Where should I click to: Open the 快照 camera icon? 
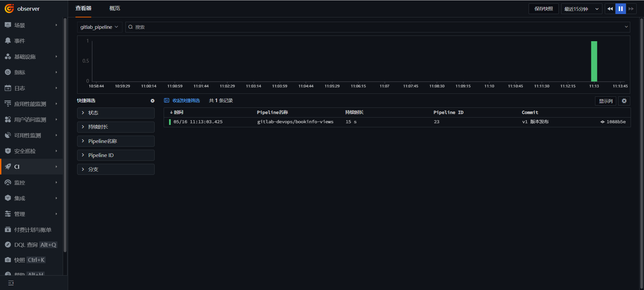pyautogui.click(x=8, y=260)
